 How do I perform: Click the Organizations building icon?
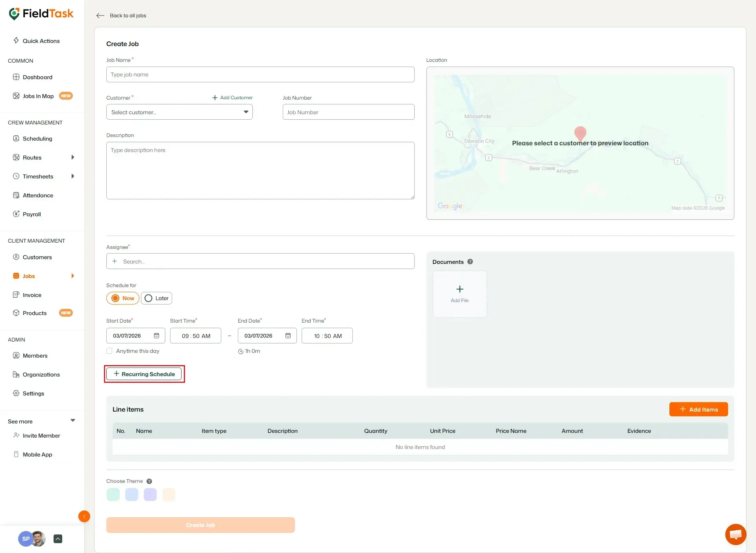16,374
